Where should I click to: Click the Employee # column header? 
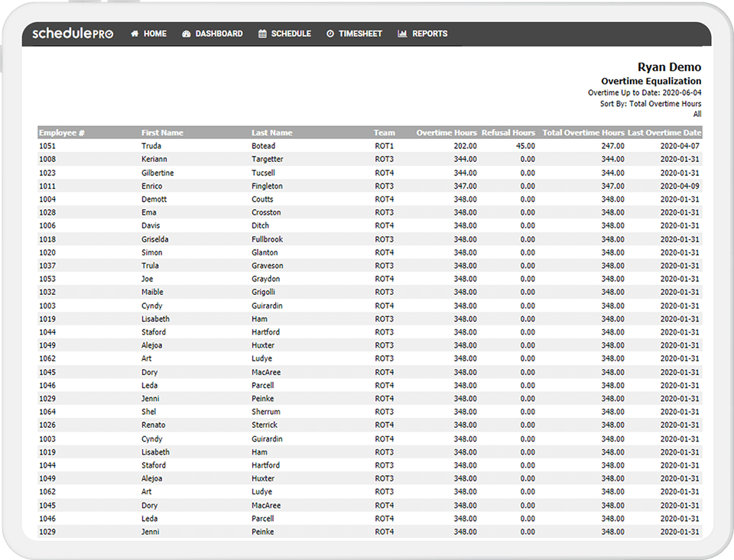pos(62,132)
